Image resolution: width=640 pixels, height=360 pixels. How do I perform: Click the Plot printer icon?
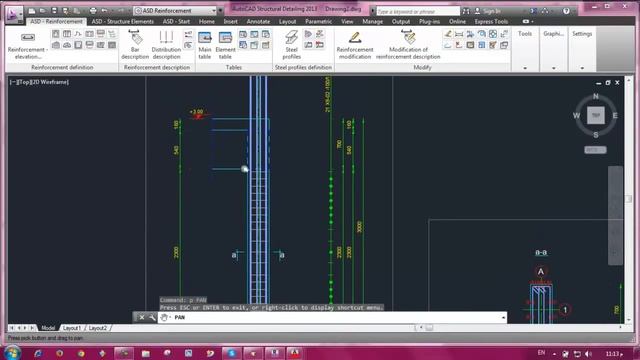(93, 11)
